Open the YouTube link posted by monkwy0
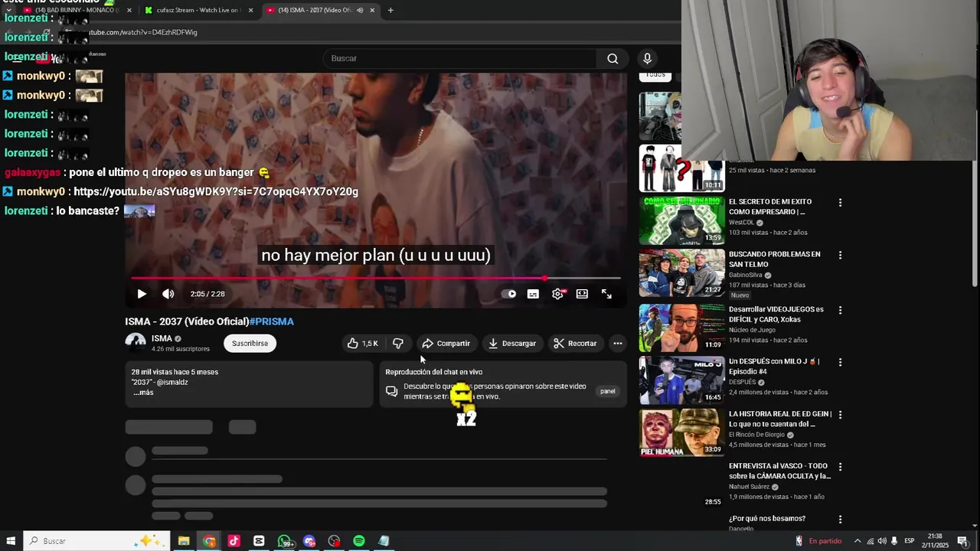This screenshot has height=551, width=980. [x=216, y=191]
